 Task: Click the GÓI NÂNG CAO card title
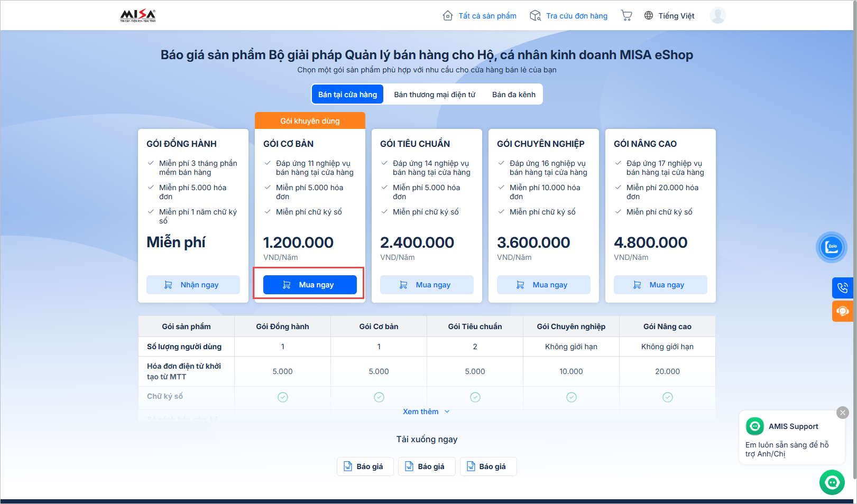point(645,144)
